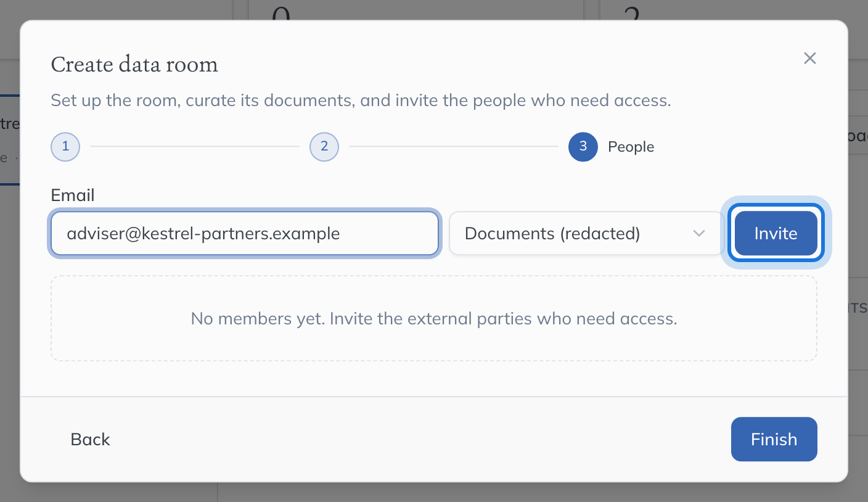
Task: Click the 'Create data room' heading
Action: coord(134,64)
